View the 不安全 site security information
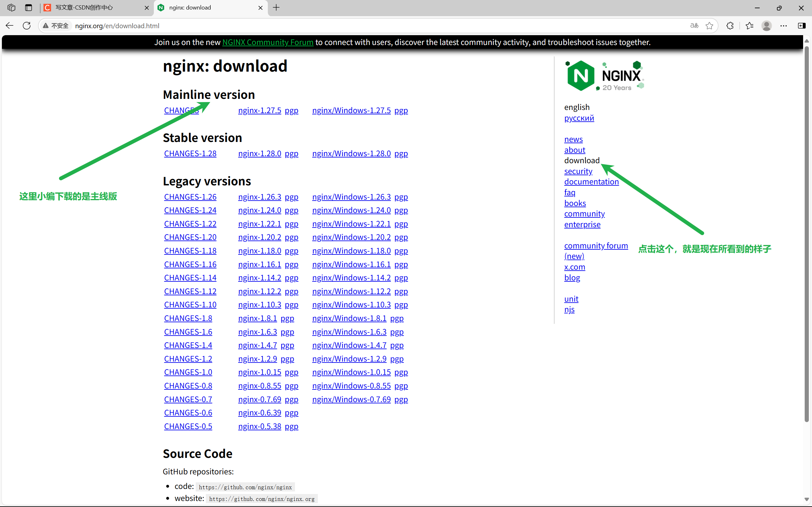The image size is (812, 507). [x=56, y=25]
